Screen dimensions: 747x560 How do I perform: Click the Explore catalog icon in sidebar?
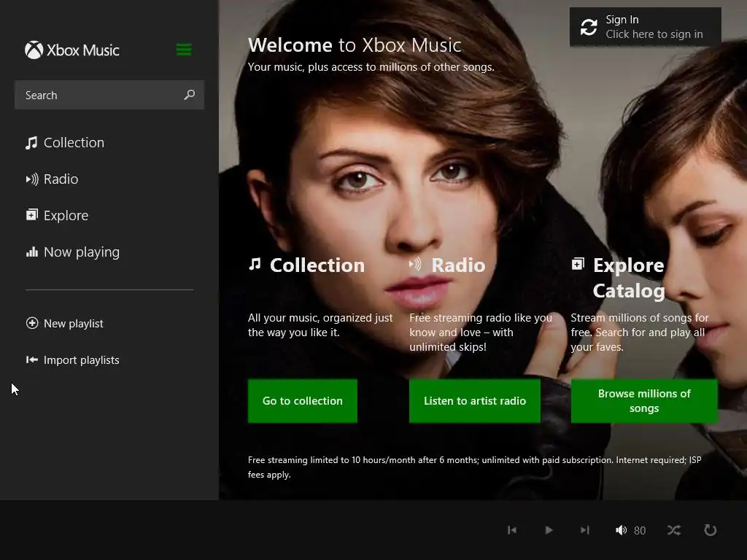(x=31, y=215)
